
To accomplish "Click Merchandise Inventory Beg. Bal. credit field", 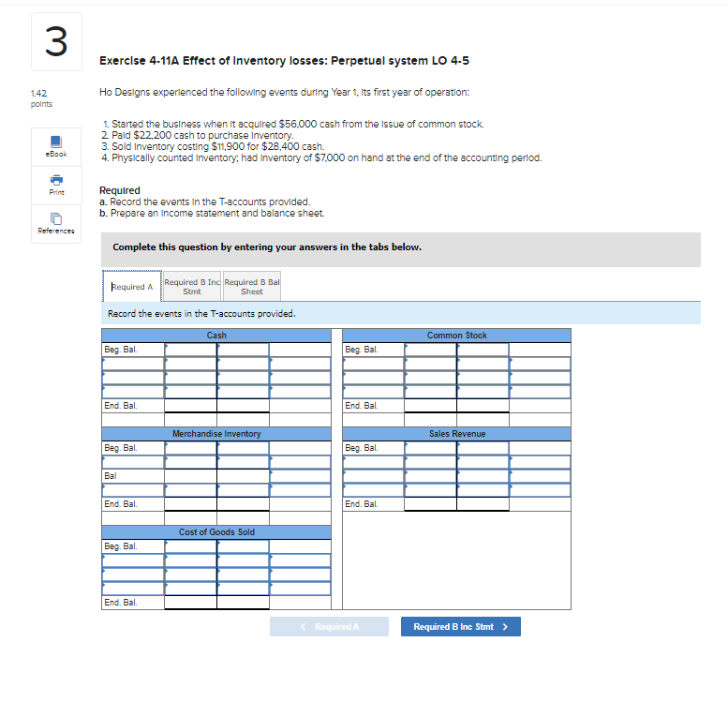I will tap(243, 448).
